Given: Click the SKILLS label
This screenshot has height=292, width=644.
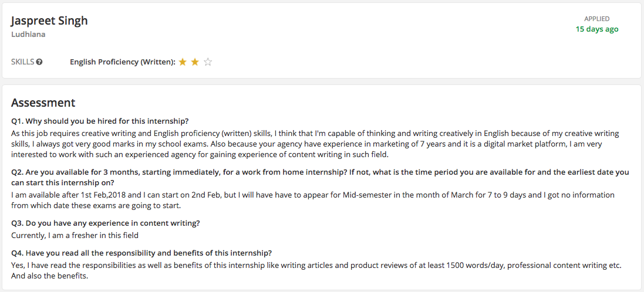Looking at the screenshot, I should pos(22,62).
